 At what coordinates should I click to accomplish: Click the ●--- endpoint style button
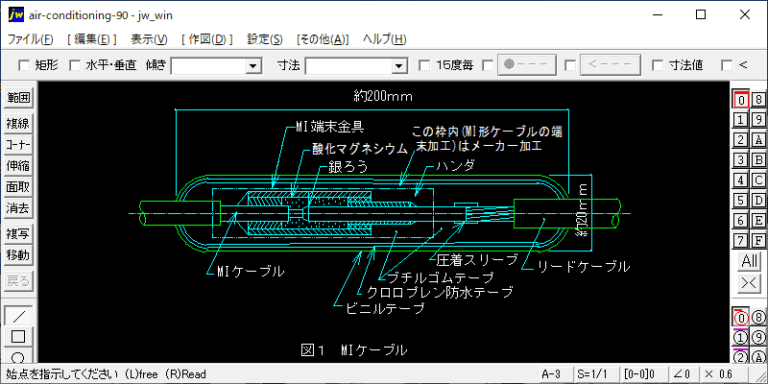(527, 65)
